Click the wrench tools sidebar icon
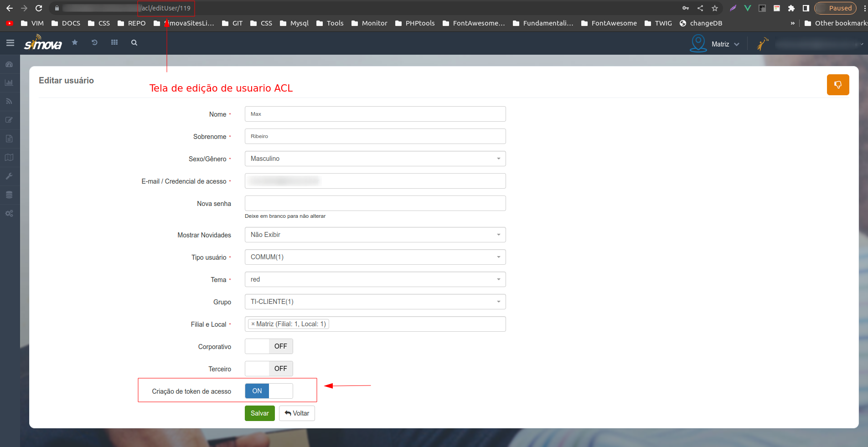This screenshot has width=868, height=447. (x=9, y=176)
